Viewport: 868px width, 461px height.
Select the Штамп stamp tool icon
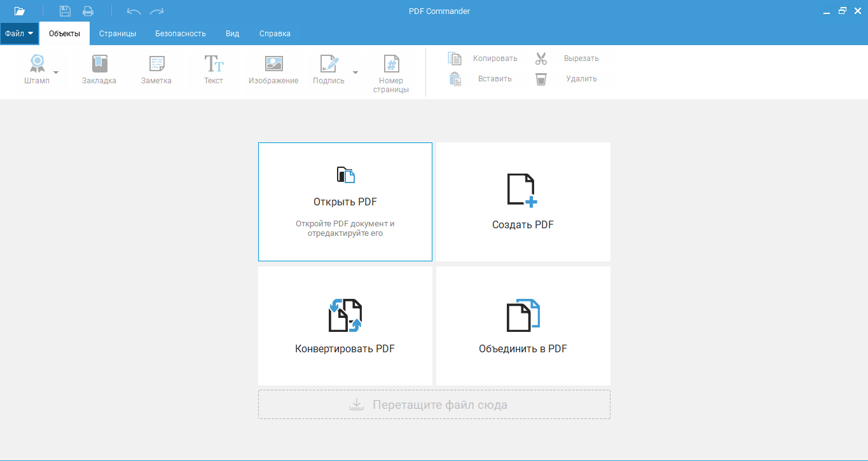tap(37, 63)
